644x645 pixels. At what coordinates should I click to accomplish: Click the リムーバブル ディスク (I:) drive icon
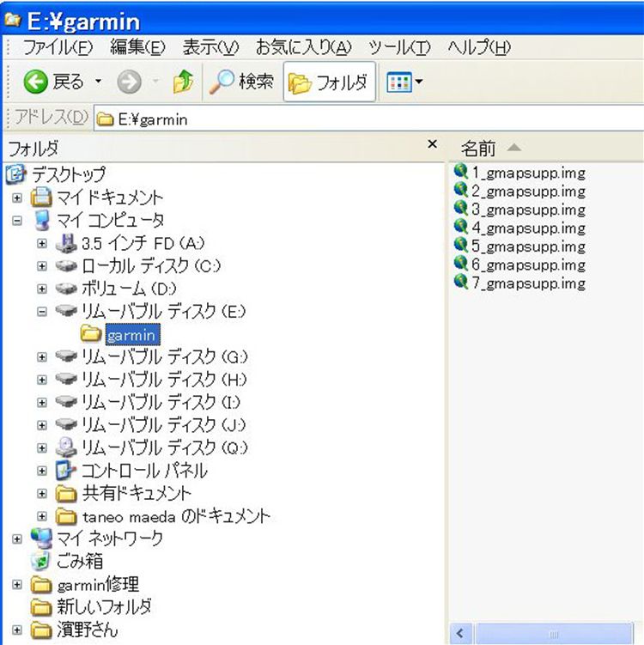coord(66,401)
